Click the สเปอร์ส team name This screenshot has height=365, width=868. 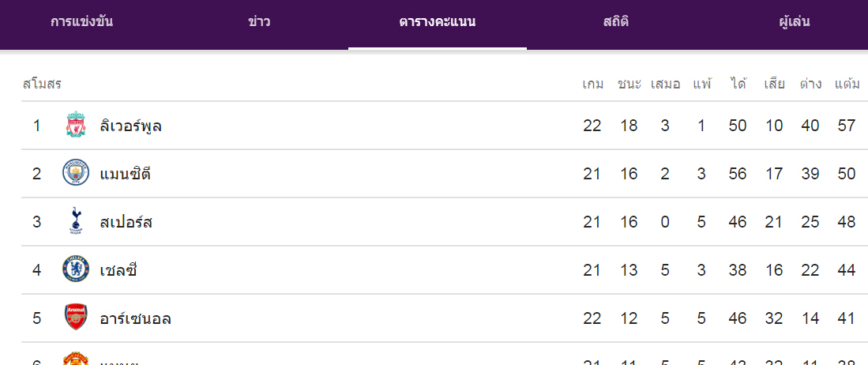point(126,222)
